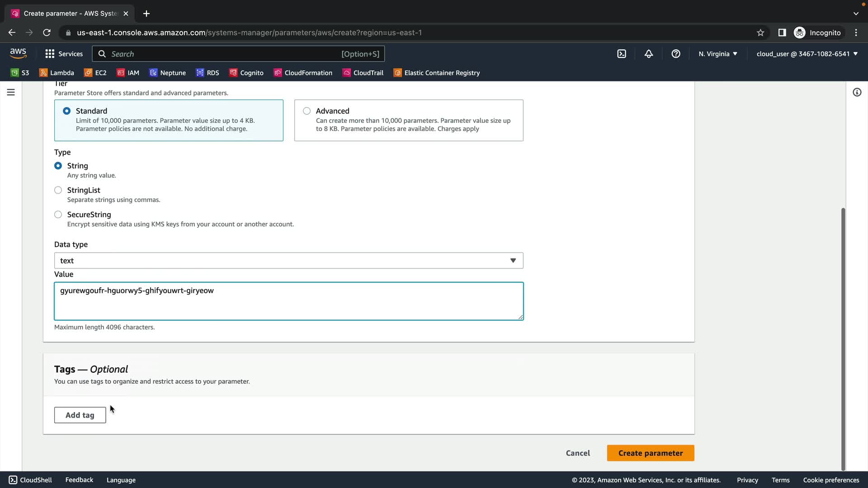Open the notifications bell icon
The width and height of the screenshot is (868, 488).
pos(649,54)
